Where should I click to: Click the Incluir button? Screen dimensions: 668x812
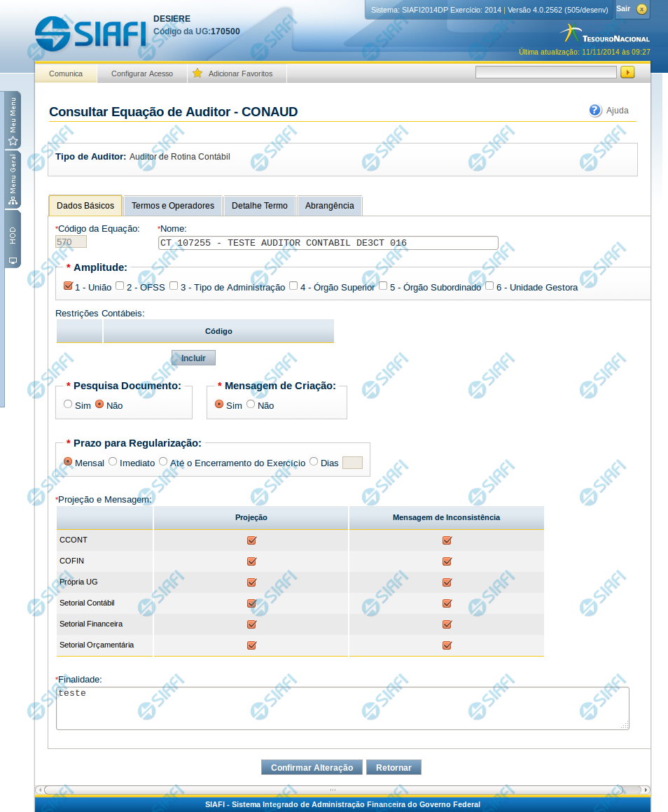tap(193, 358)
